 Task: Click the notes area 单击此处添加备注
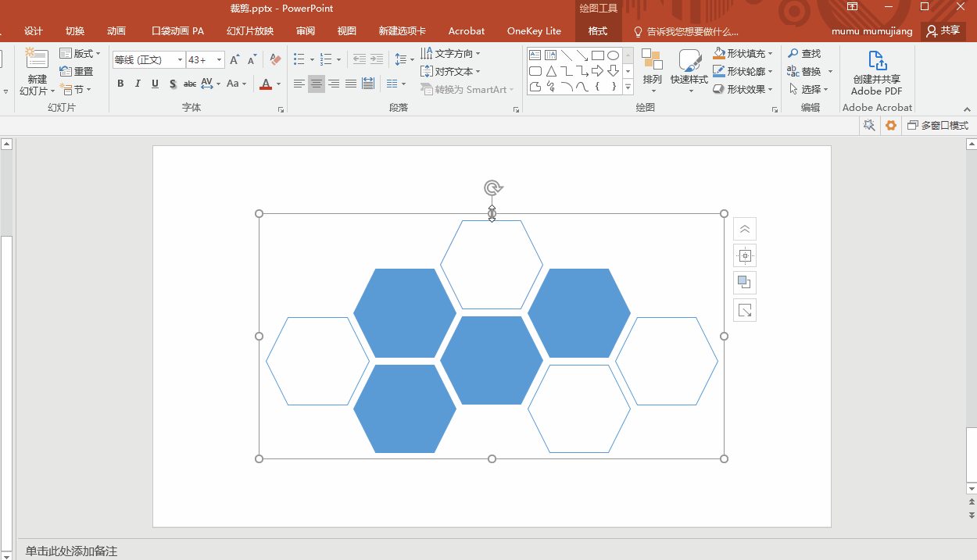(x=71, y=551)
